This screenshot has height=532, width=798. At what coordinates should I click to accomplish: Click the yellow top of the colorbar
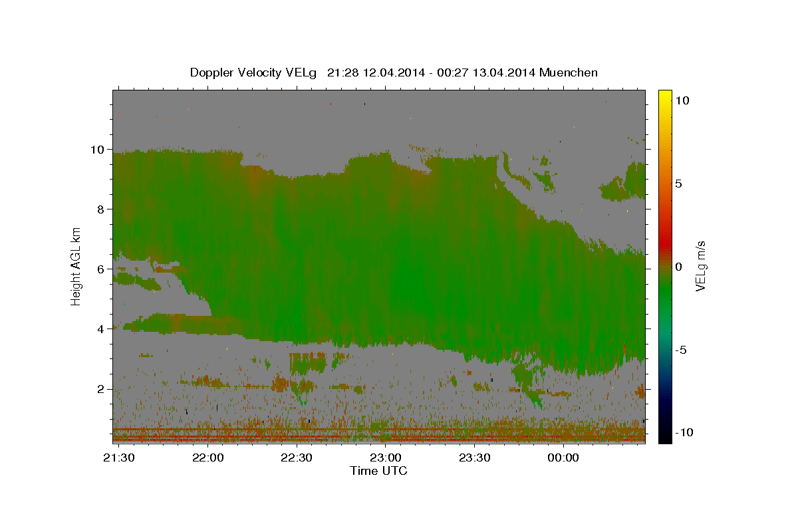click(665, 96)
